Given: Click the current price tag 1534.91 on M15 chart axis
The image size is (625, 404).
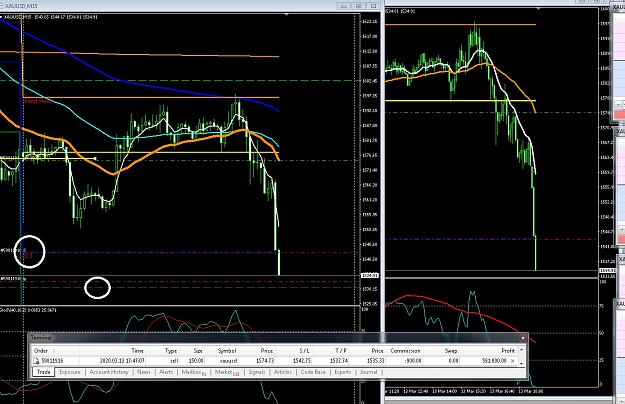Looking at the screenshot, I should (369, 275).
